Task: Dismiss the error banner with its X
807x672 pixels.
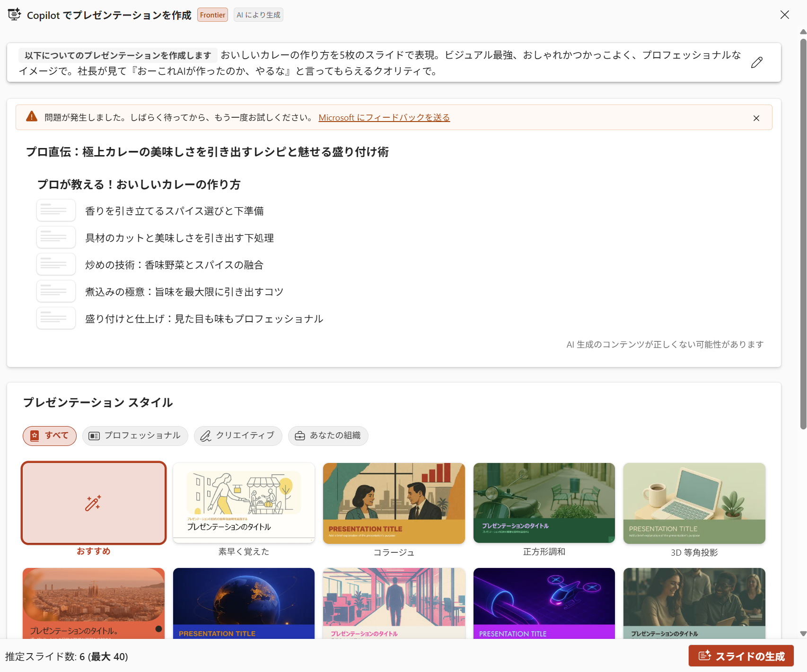Action: pos(756,118)
